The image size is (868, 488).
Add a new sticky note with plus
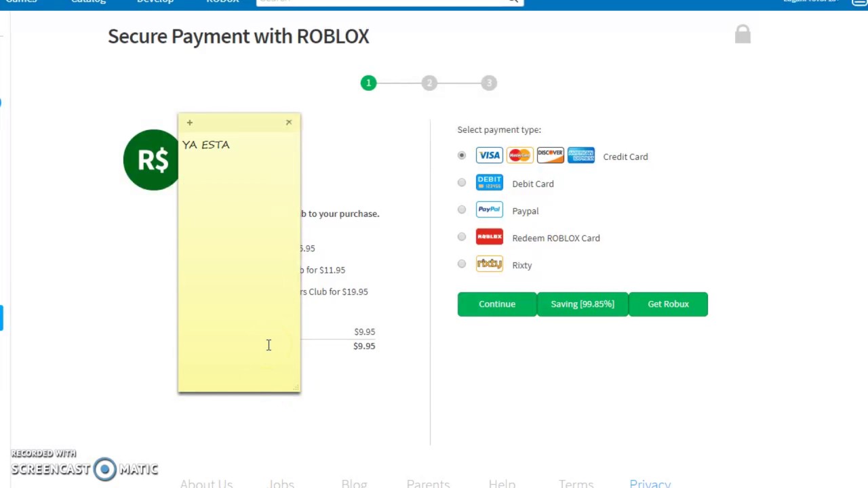[190, 123]
